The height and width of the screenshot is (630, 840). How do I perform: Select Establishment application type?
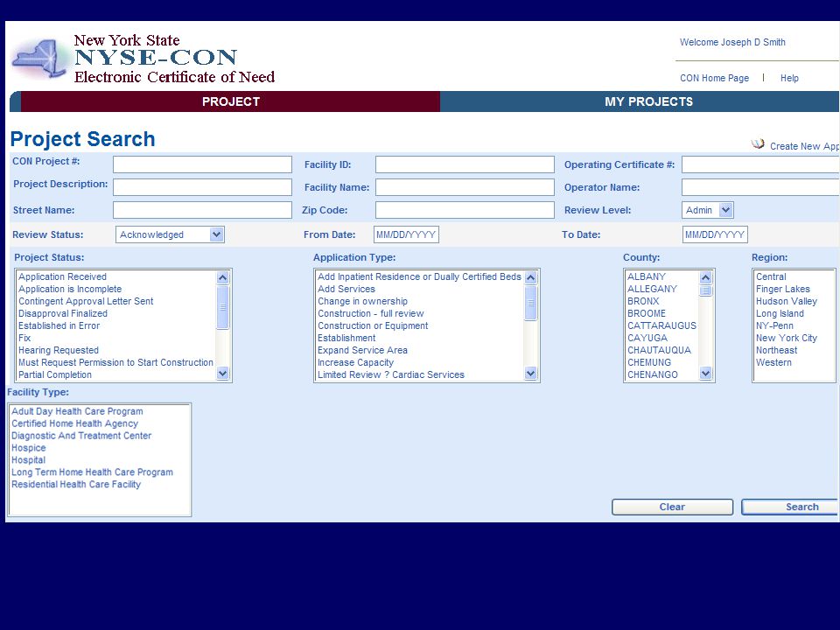[346, 338]
